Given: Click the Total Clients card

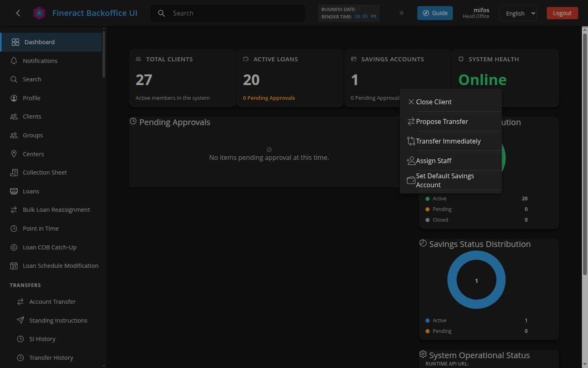Looking at the screenshot, I should coord(183,78).
